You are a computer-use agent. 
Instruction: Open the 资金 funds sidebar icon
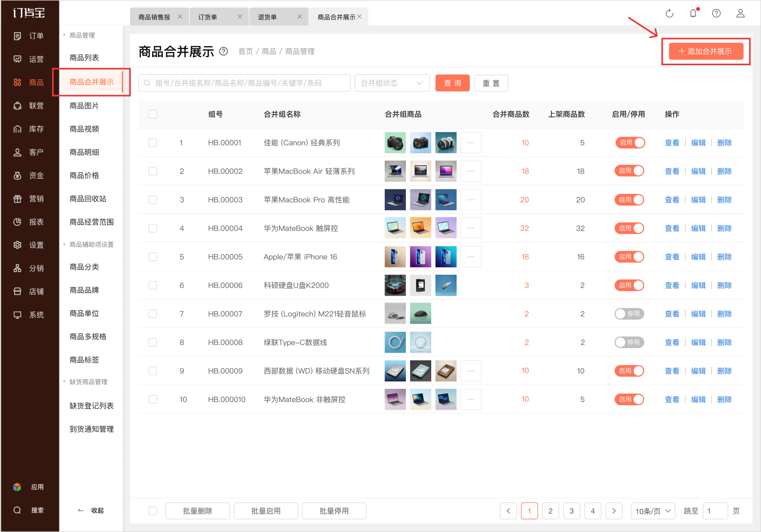[x=18, y=175]
